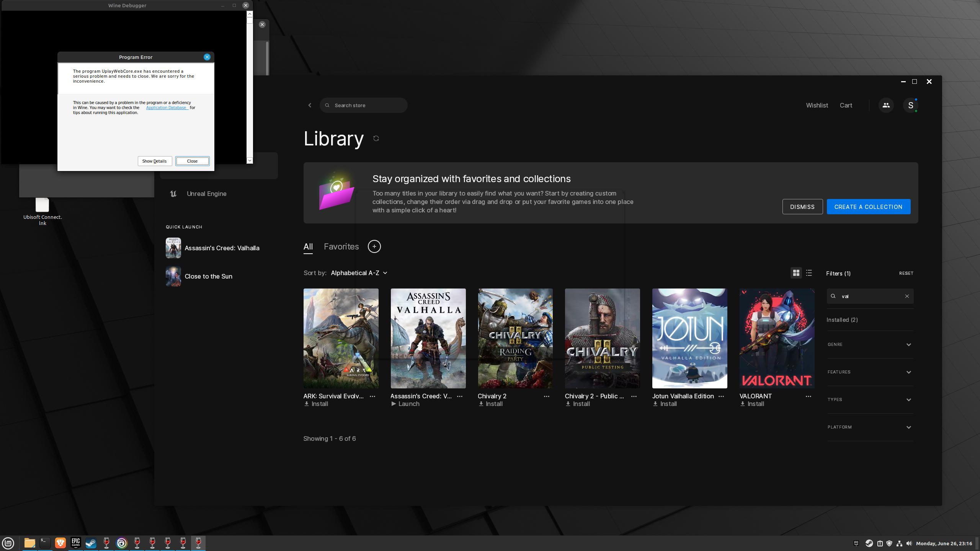Toggle the Installed (2) filter
Viewport: 980px width, 551px height.
tap(842, 320)
